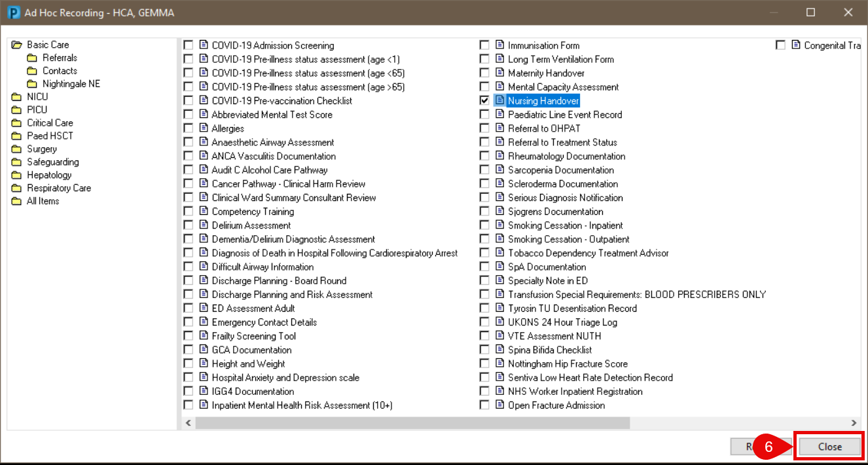Click the horizontal scrollbar right arrow
868x465 pixels.
point(854,423)
